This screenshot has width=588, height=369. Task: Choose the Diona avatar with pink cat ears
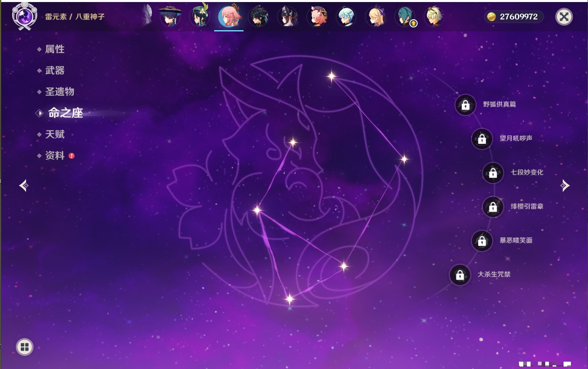tap(318, 17)
